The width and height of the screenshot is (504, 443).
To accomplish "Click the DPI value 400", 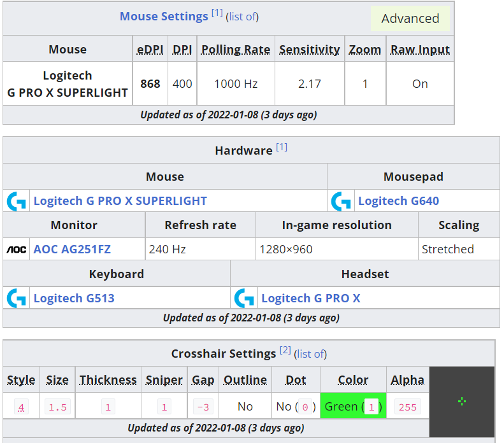I will [182, 84].
